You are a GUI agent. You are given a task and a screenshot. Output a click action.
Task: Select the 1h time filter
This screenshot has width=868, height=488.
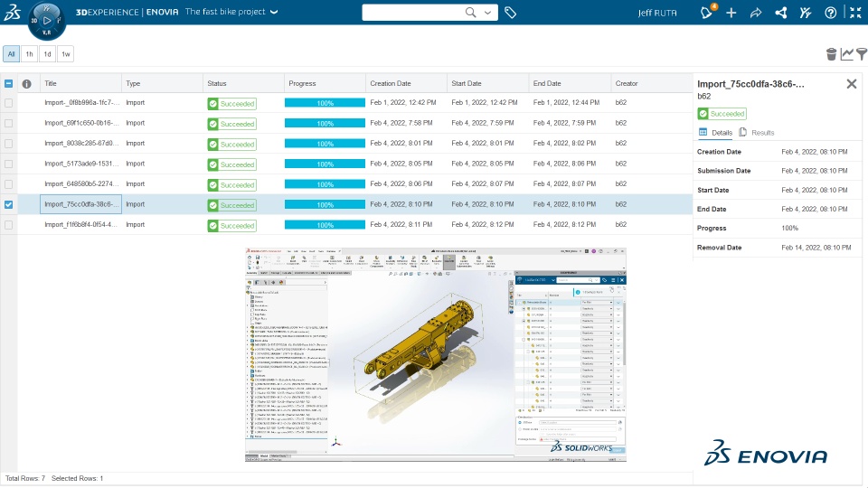(x=29, y=53)
